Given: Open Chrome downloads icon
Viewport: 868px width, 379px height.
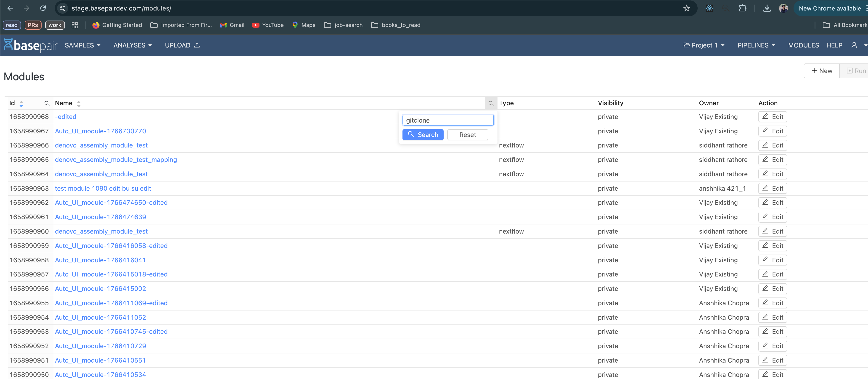Looking at the screenshot, I should pos(767,8).
